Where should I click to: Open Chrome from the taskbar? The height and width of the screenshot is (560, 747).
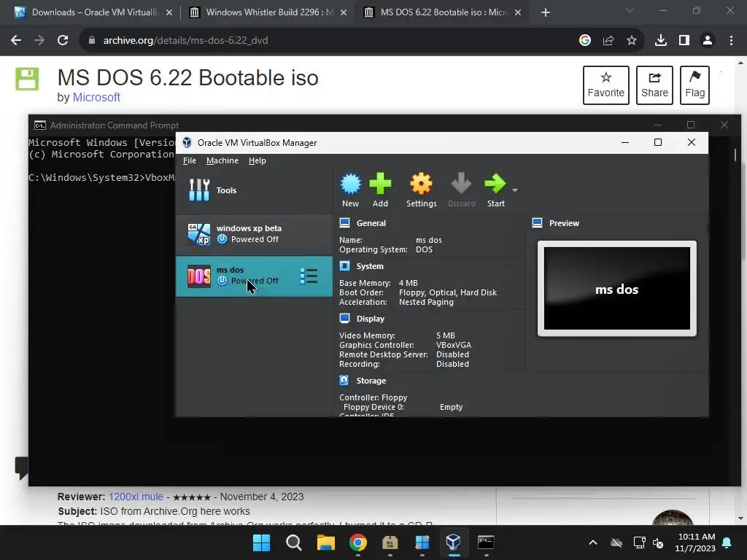click(357, 542)
